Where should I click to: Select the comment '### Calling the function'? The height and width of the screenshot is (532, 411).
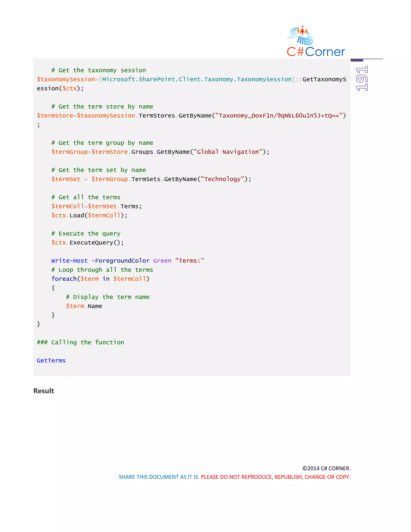coord(80,342)
